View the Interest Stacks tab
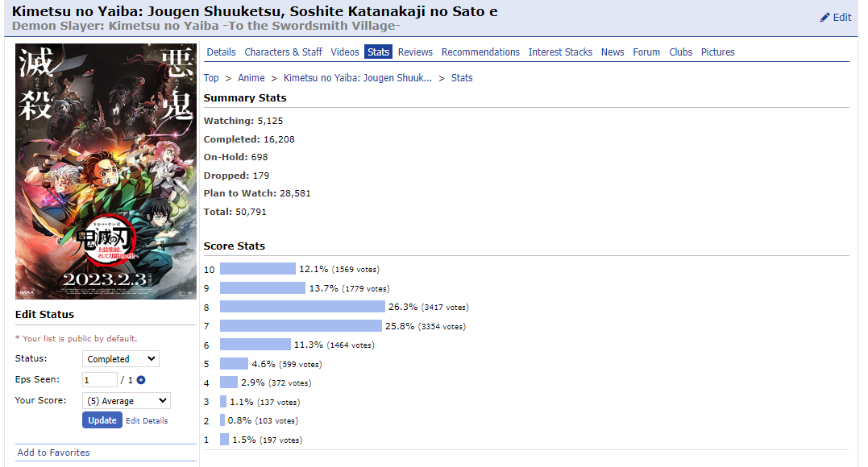This screenshot has height=467, width=868. (x=560, y=52)
